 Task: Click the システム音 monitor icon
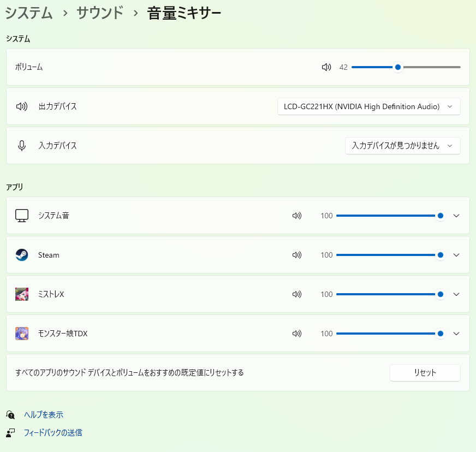coord(22,216)
